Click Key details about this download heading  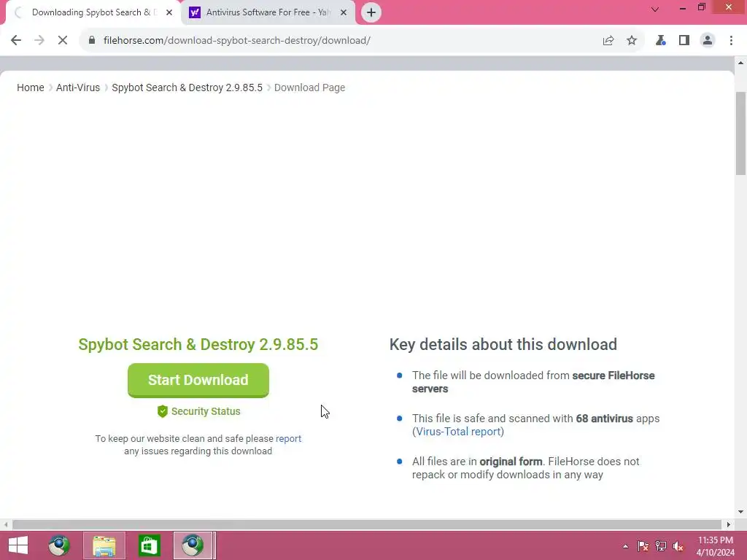503,344
